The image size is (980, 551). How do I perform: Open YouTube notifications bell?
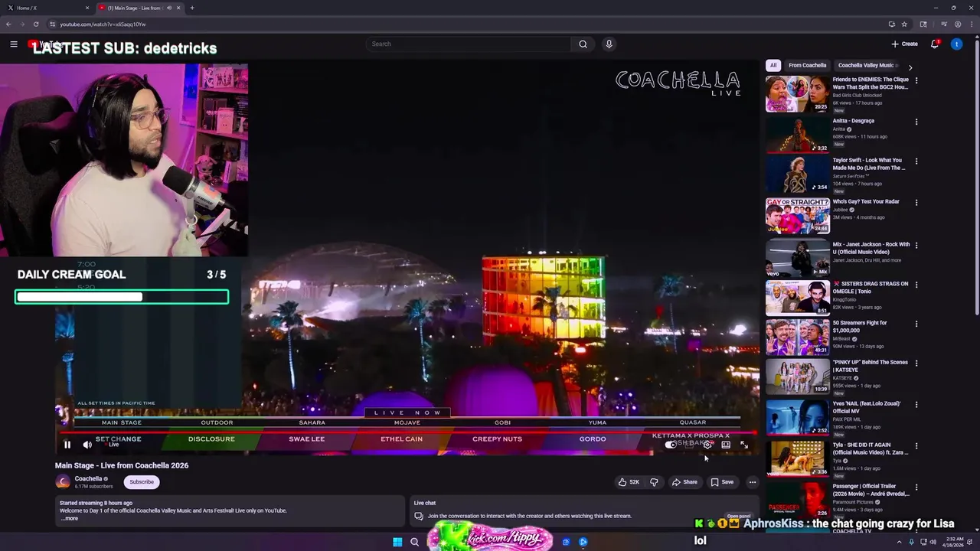coord(935,44)
